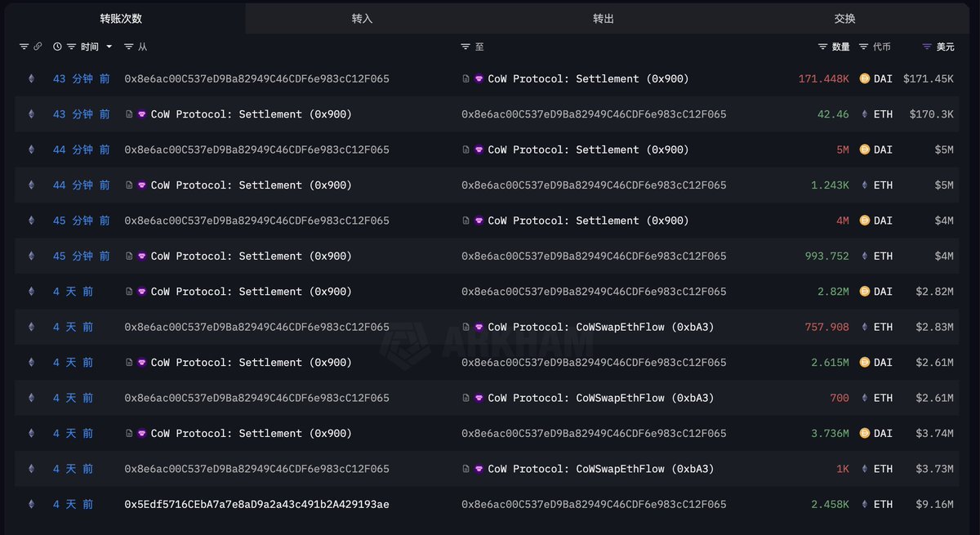Open the filter left of the chain link icon
The height and width of the screenshot is (535, 980).
[24, 47]
